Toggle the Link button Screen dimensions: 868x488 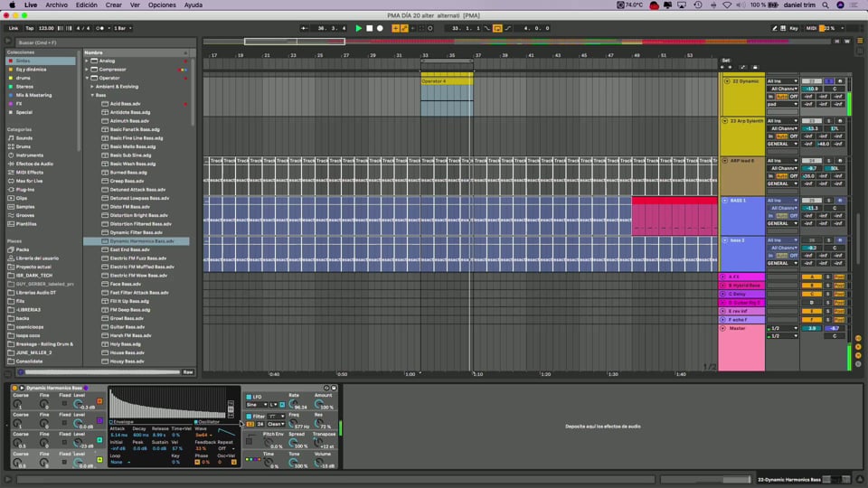pos(14,28)
